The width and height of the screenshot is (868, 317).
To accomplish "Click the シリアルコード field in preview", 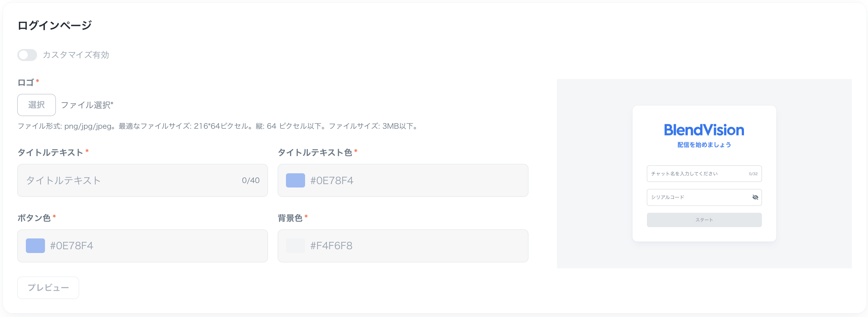I will click(697, 197).
